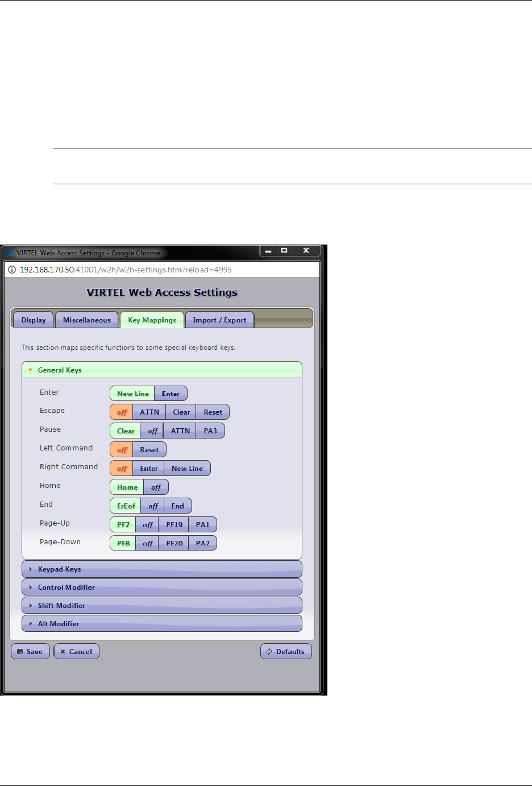The image size is (532, 786).
Task: Expand the Alt Modifier section
Action: [x=162, y=624]
